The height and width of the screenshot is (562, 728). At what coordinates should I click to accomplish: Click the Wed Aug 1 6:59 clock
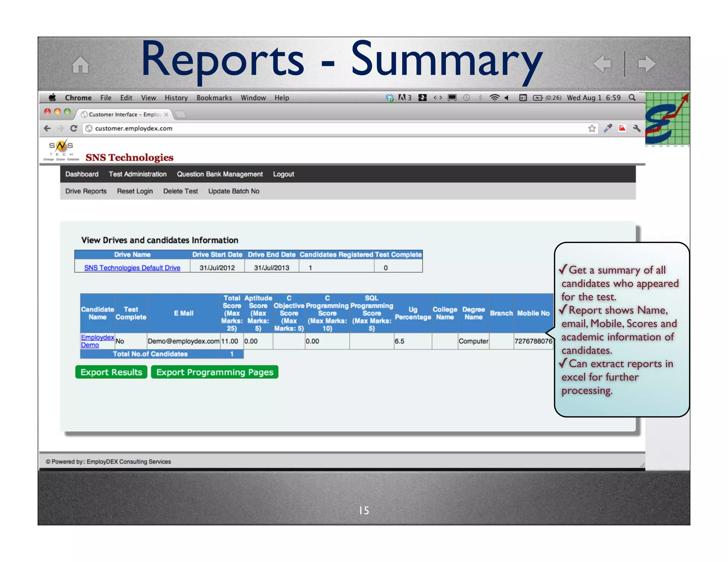pos(593,98)
